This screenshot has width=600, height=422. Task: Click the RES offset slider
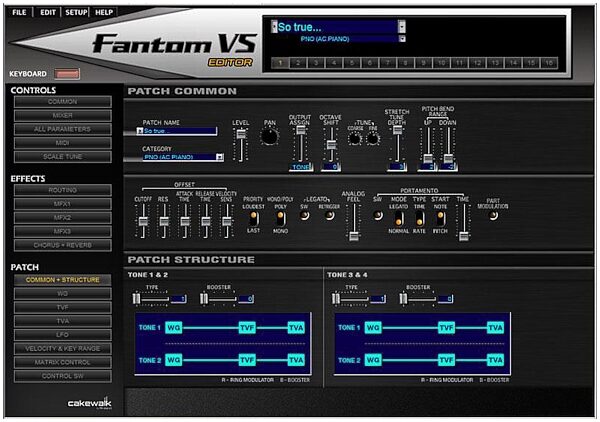(164, 221)
